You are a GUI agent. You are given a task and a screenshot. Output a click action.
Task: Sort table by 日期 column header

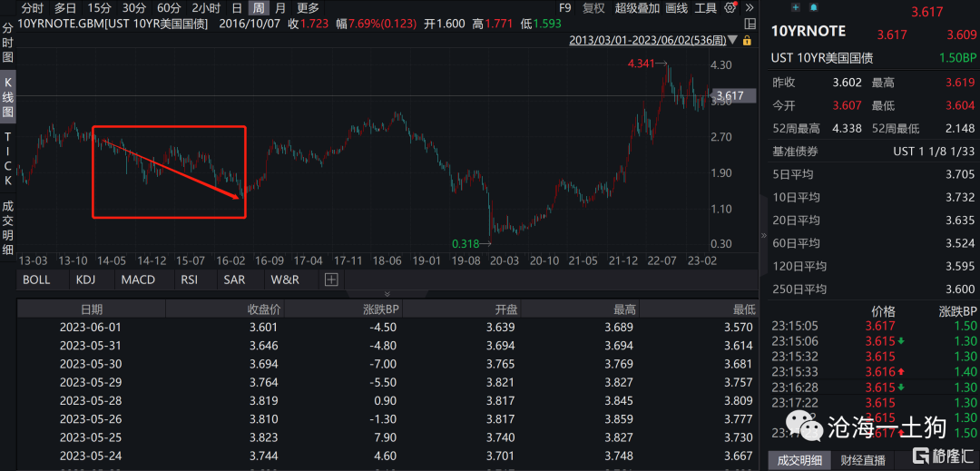pyautogui.click(x=92, y=309)
